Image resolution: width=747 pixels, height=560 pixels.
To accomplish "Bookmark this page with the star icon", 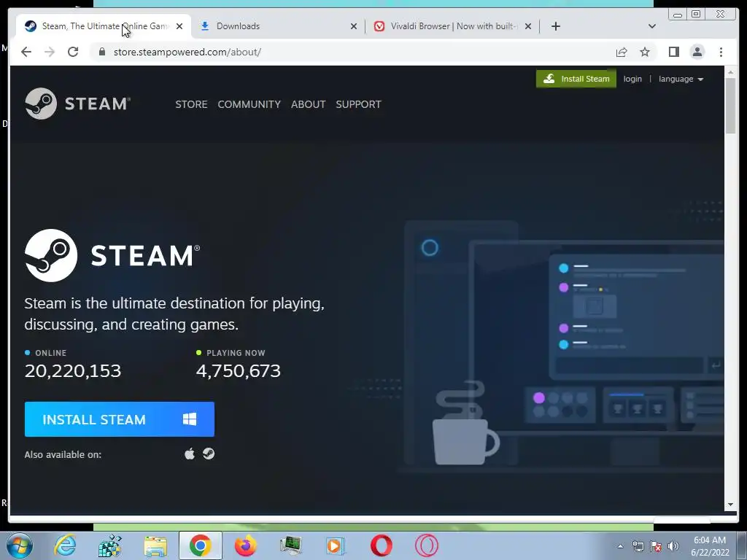I will [x=645, y=52].
